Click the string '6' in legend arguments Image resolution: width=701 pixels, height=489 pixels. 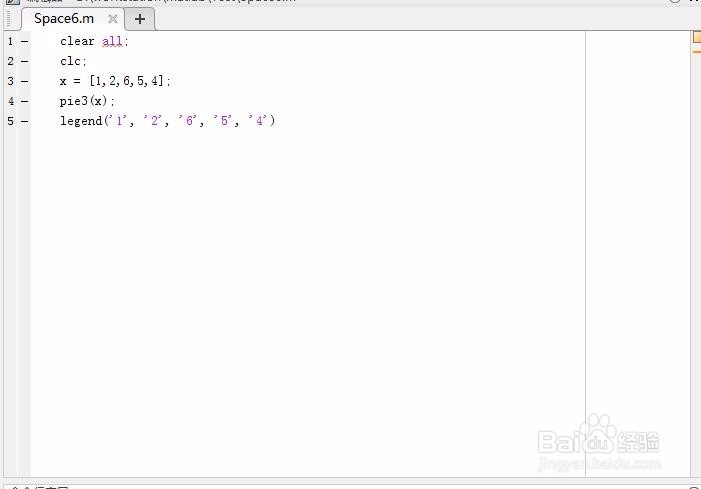187,121
